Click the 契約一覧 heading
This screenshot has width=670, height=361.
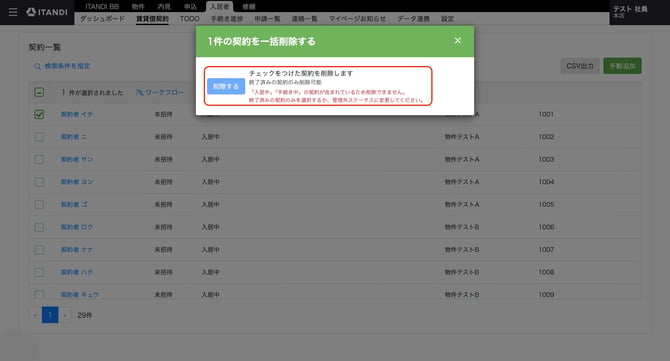(x=44, y=47)
